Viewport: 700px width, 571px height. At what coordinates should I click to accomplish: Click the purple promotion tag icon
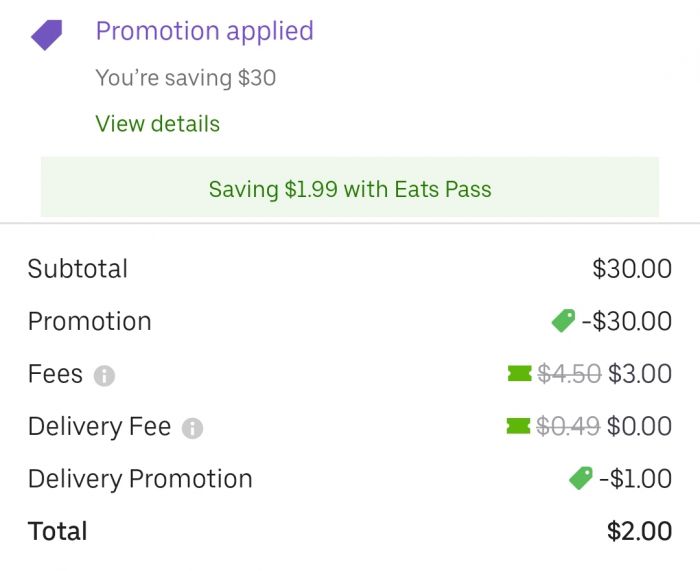tap(47, 36)
